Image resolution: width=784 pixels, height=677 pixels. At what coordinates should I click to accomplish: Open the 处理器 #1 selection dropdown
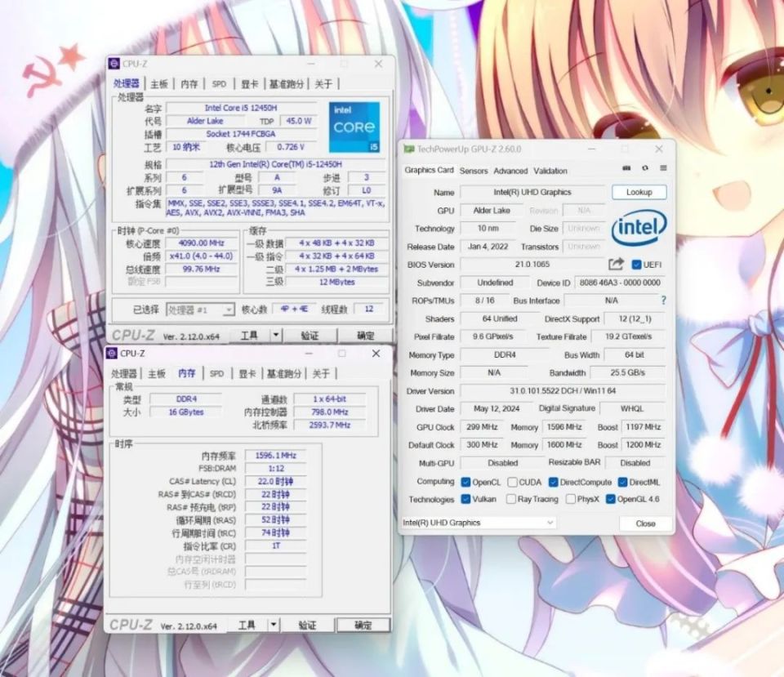(200, 310)
